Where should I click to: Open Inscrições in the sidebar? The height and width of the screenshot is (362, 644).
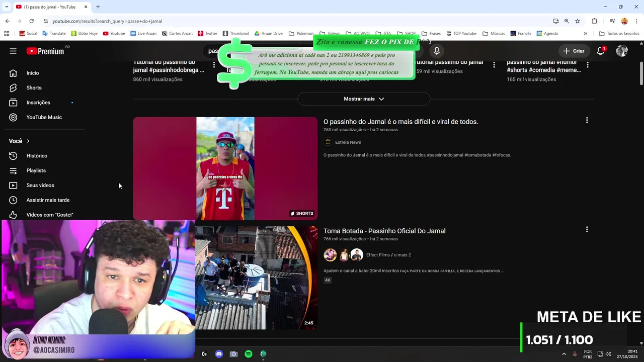(38, 103)
